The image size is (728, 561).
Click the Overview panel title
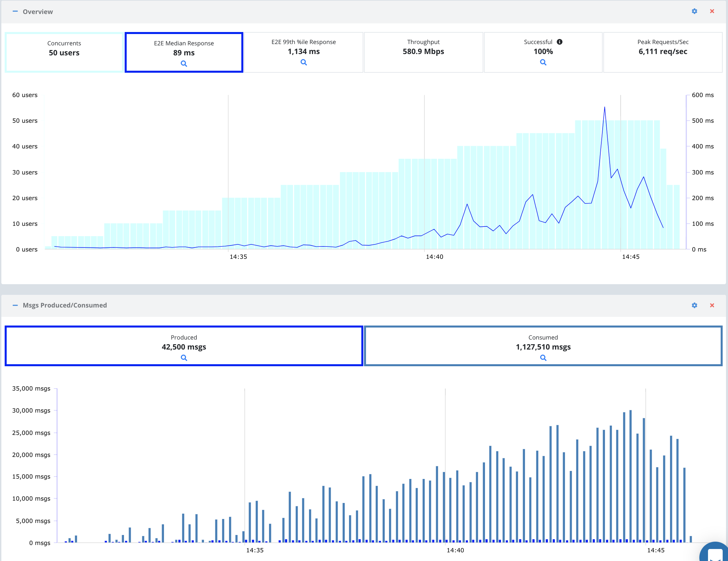coord(38,12)
